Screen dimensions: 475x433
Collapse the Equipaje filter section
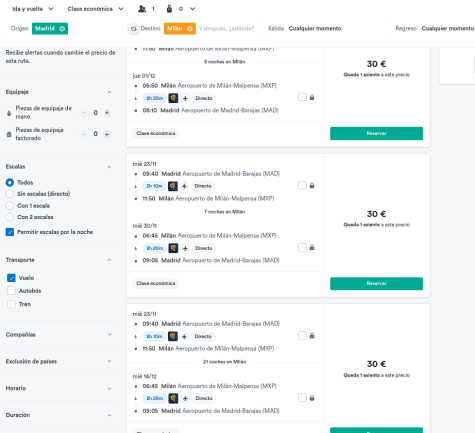(x=109, y=92)
